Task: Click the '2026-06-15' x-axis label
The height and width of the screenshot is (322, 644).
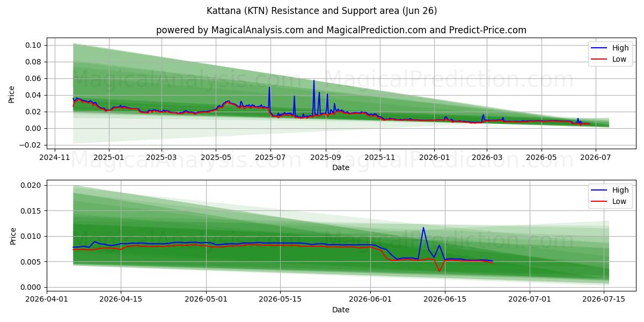Action: [x=444, y=301]
